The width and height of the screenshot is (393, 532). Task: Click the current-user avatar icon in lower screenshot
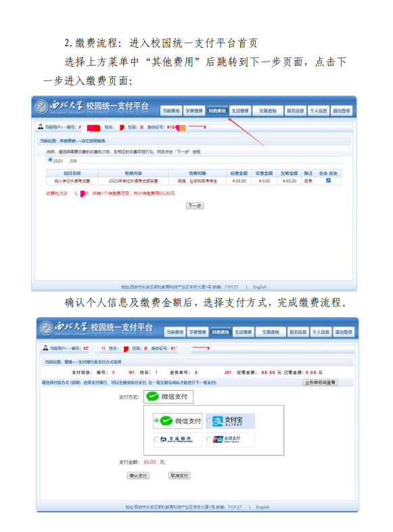click(x=45, y=347)
